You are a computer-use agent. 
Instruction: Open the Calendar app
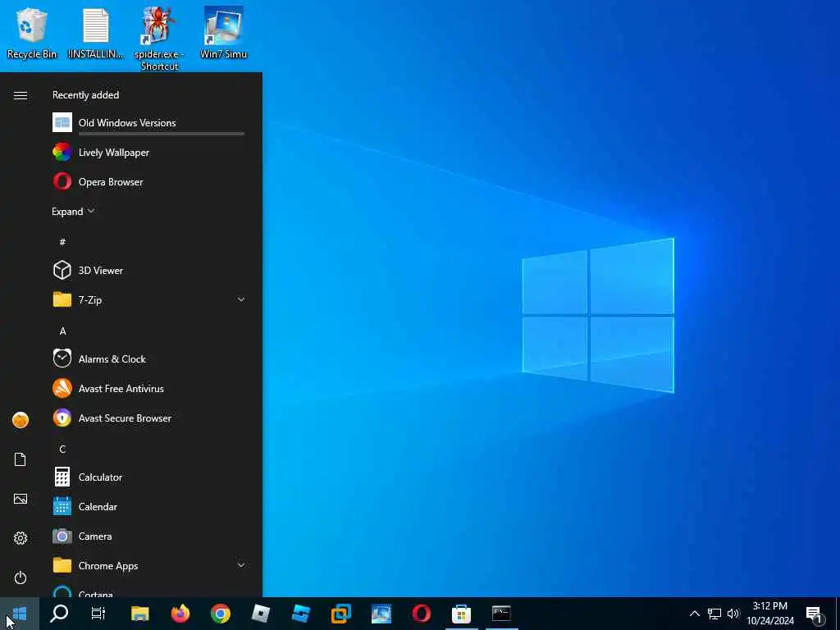coord(148,506)
